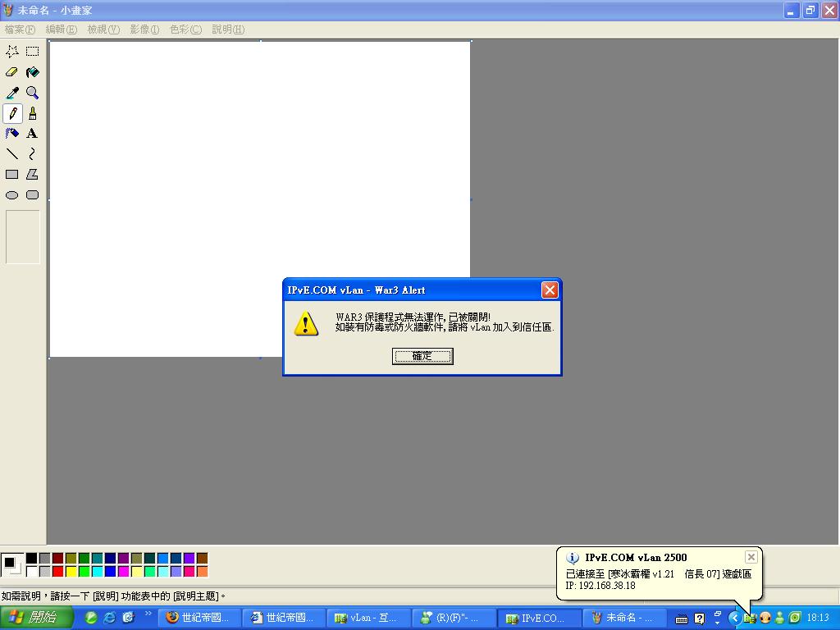Pick the yellow palette color
Image resolution: width=840 pixels, height=630 pixels.
(71, 571)
